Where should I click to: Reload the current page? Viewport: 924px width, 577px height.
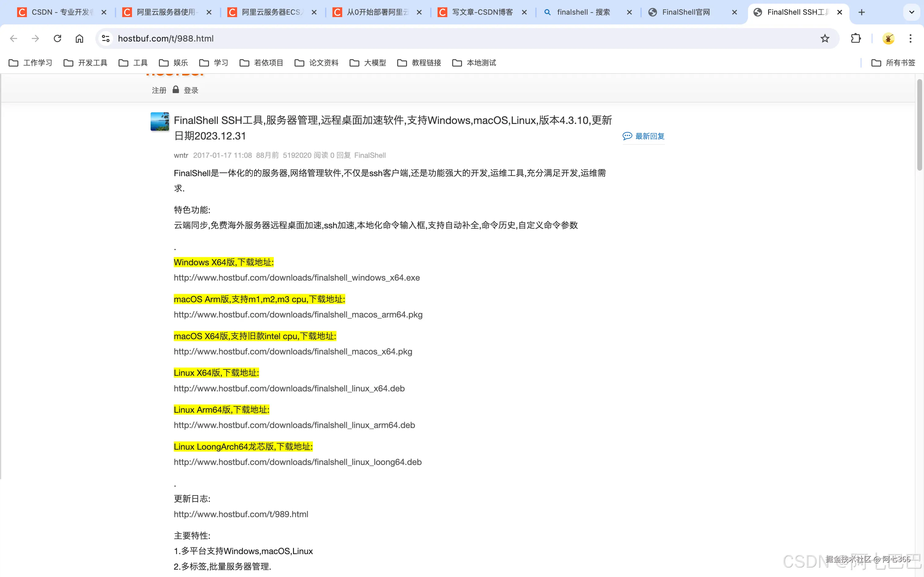(x=57, y=38)
